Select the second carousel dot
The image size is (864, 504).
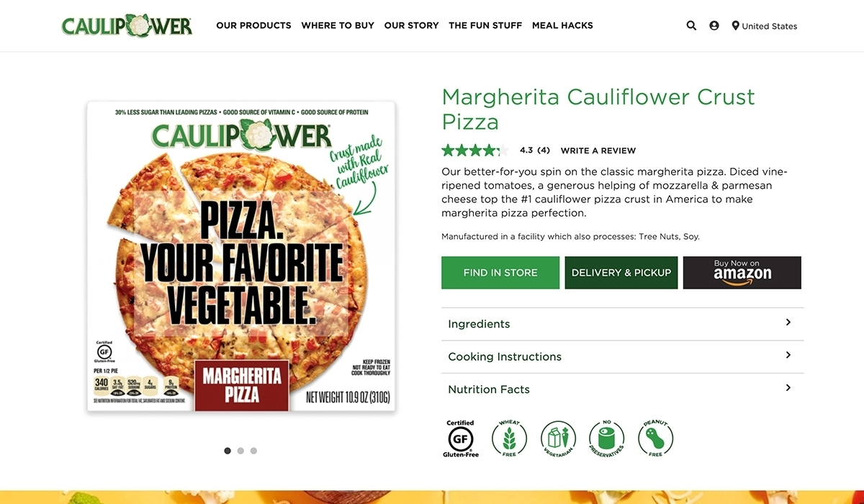(x=240, y=451)
